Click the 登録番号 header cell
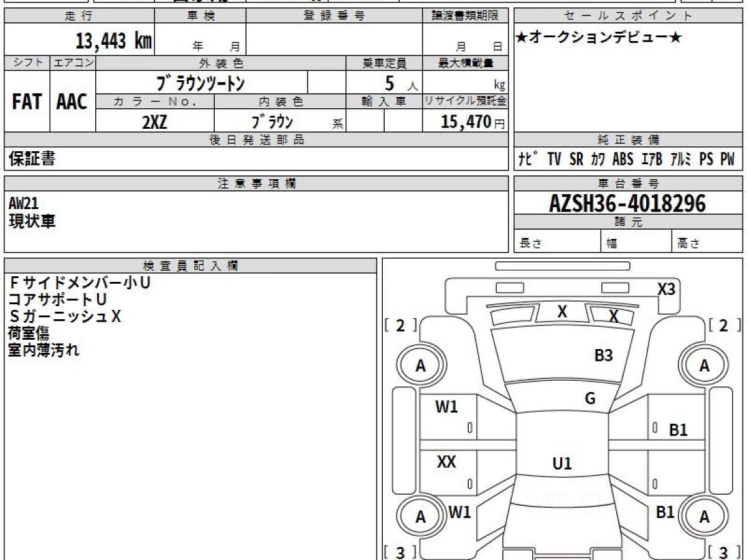This screenshot has width=747, height=560. (334, 16)
